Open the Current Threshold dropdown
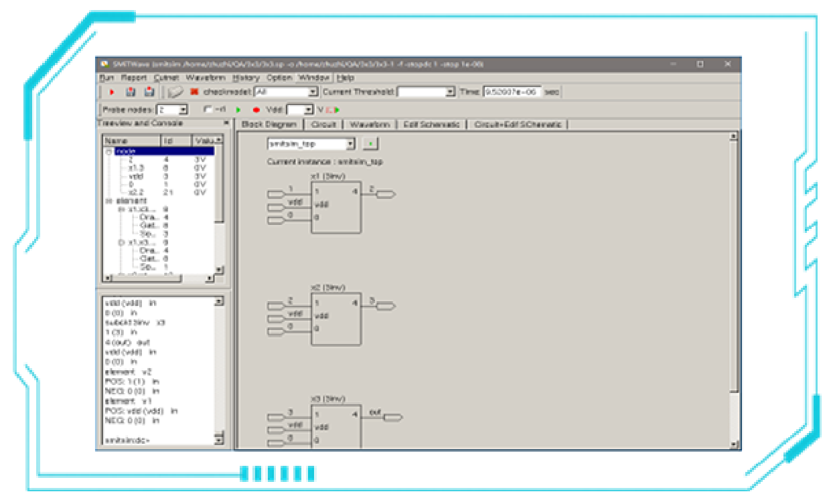Screen dimensions: 829x504 (x=450, y=92)
